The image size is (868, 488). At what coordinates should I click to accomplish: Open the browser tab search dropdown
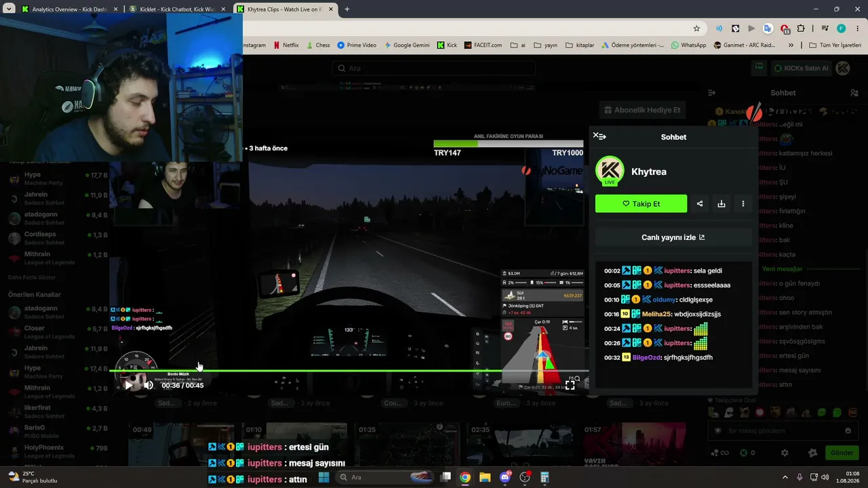pyautogui.click(x=9, y=9)
